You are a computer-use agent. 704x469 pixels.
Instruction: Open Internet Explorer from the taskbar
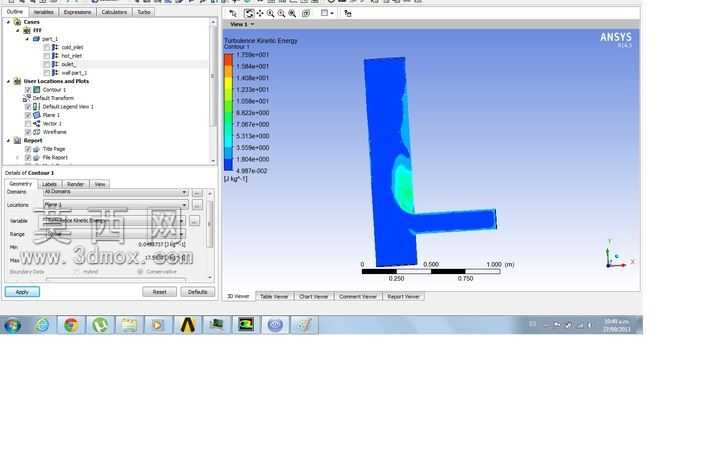click(42, 325)
